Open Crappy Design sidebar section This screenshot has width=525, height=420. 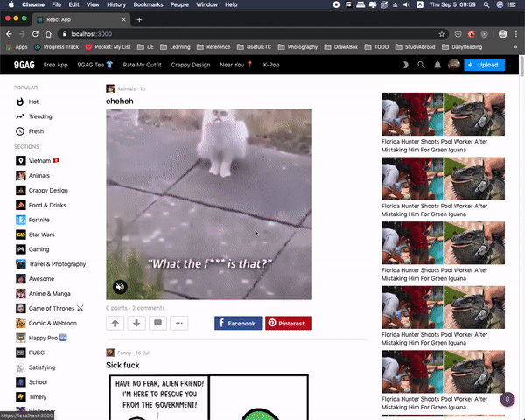pos(42,190)
